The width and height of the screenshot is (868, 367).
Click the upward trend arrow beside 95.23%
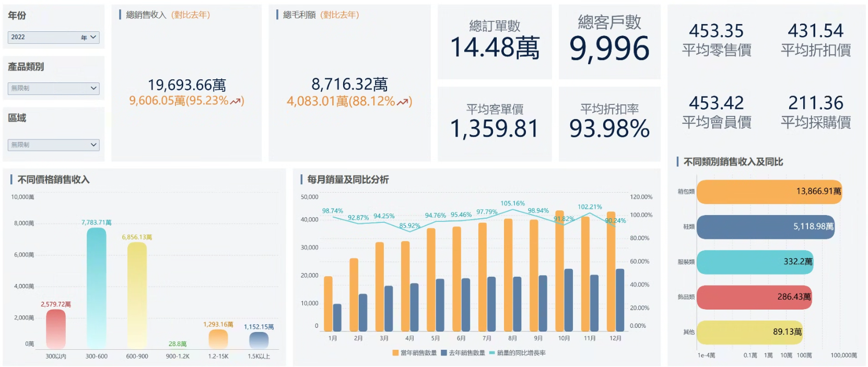click(236, 101)
